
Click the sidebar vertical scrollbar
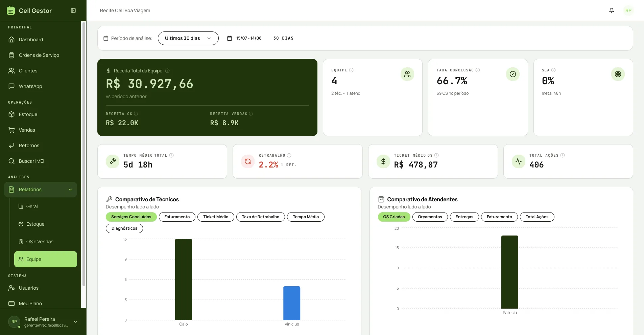(x=84, y=154)
